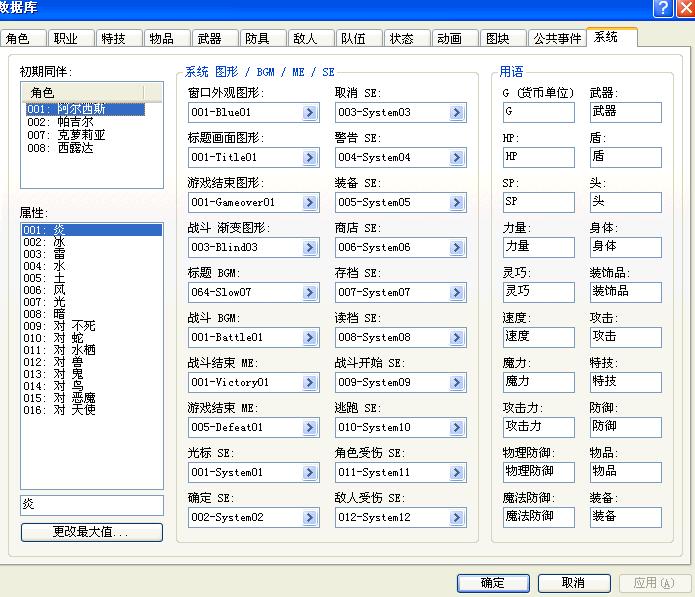Click the 盾 term input field
This screenshot has height=597, width=695.
click(626, 157)
